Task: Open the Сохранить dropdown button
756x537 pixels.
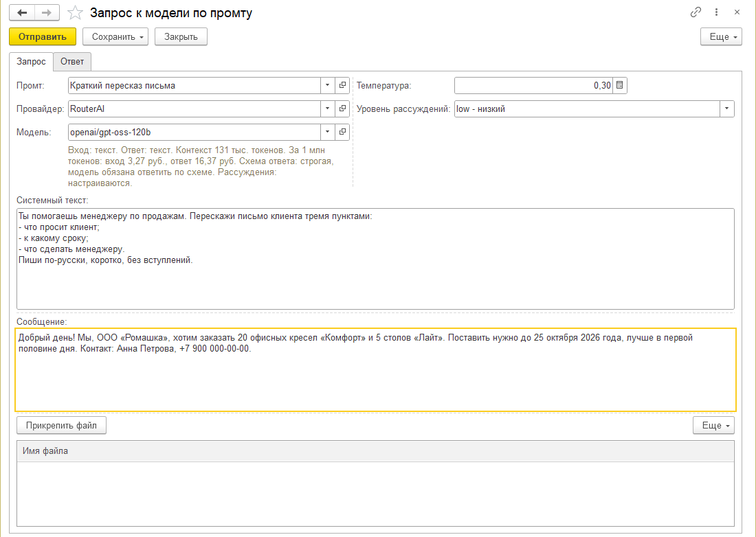Action: [115, 36]
